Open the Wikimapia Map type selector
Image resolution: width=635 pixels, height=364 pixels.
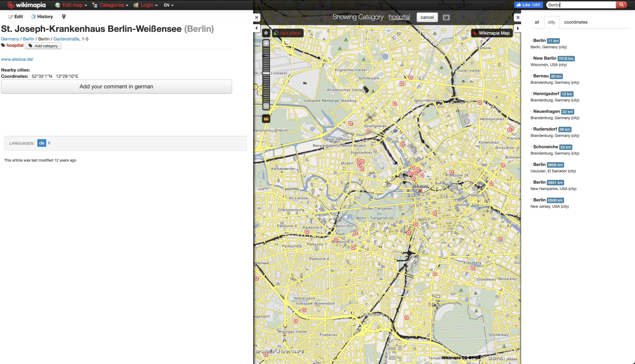click(x=492, y=33)
